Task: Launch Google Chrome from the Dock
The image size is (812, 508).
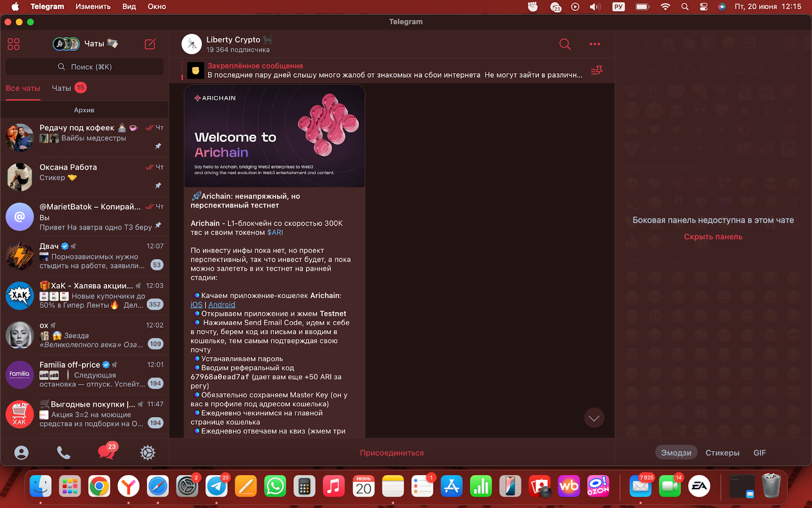Action: tap(99, 487)
